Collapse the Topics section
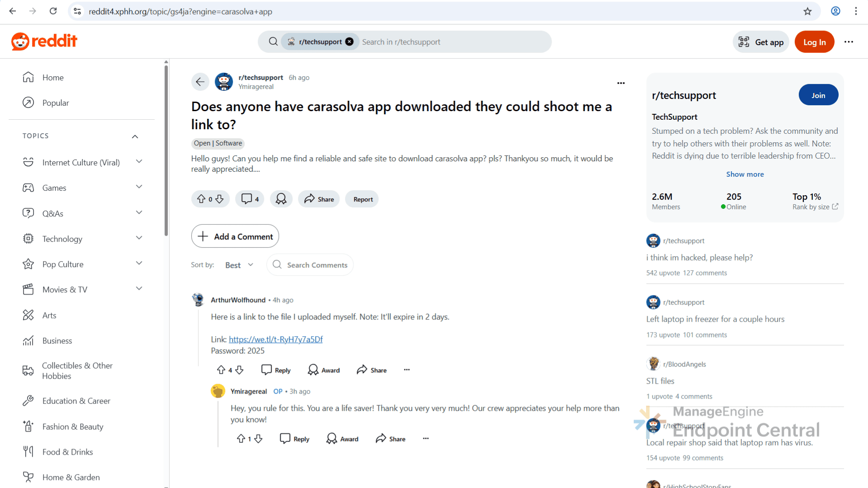This screenshot has height=488, width=868. tap(135, 136)
